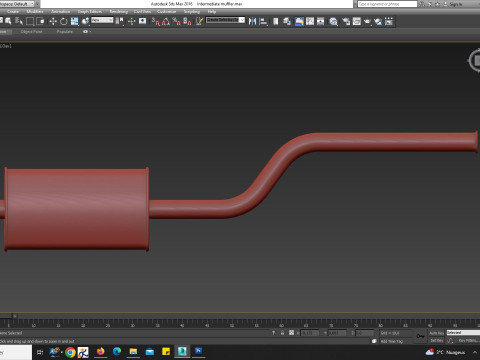
Task: Click Edit Named Selection Sets icon
Action: [x=199, y=21]
